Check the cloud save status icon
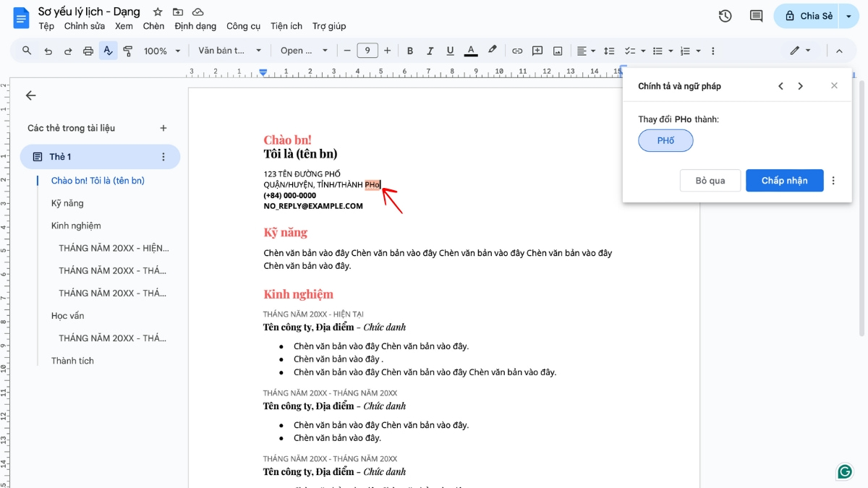The width and height of the screenshot is (868, 488). [197, 12]
